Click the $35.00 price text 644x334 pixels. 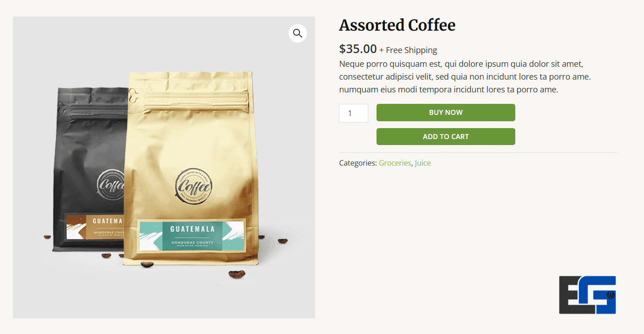click(x=358, y=49)
